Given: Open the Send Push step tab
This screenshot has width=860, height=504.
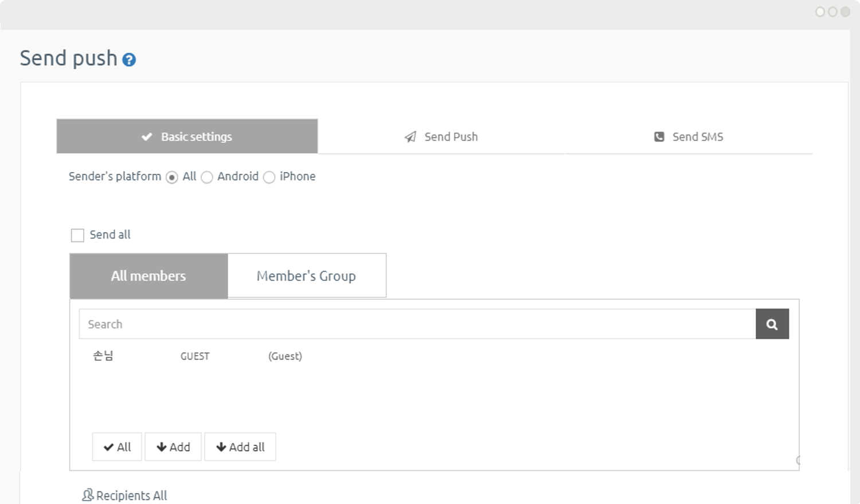Looking at the screenshot, I should coord(441,137).
